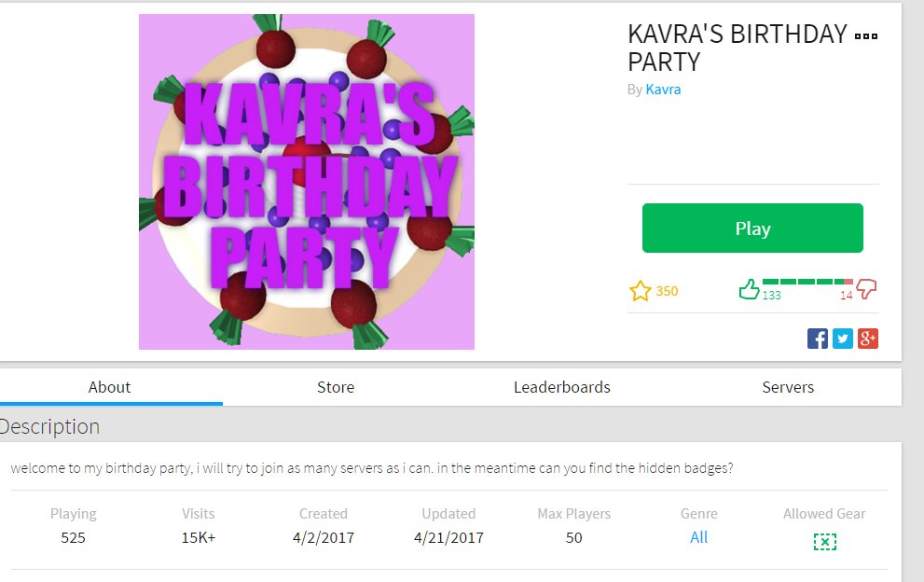The width and height of the screenshot is (924, 582).
Task: Click the thumbs down dislike icon
Action: [x=866, y=289]
